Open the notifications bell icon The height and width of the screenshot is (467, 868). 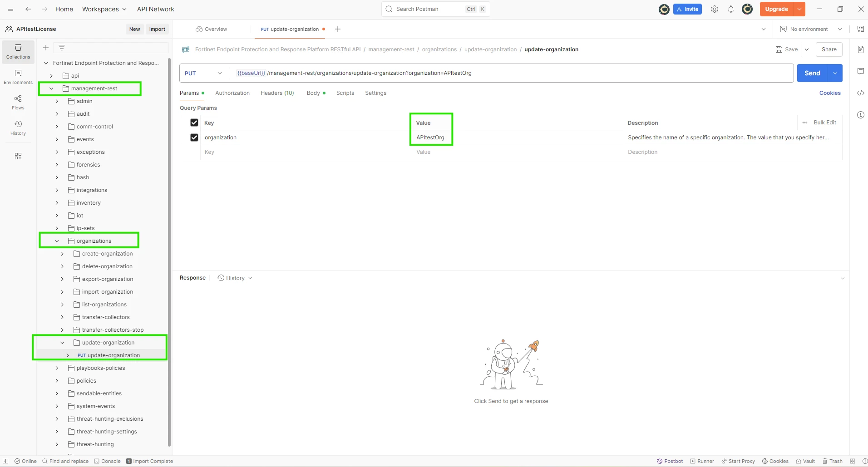[x=731, y=9]
